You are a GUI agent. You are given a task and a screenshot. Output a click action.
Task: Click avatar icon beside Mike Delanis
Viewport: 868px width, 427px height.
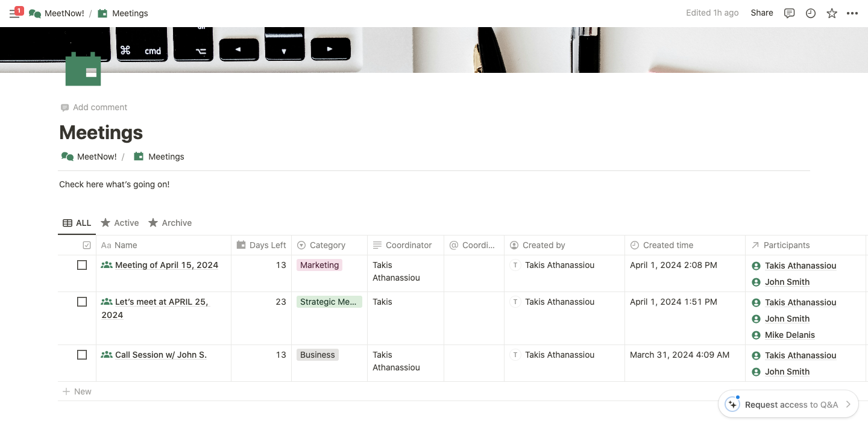coord(756,335)
